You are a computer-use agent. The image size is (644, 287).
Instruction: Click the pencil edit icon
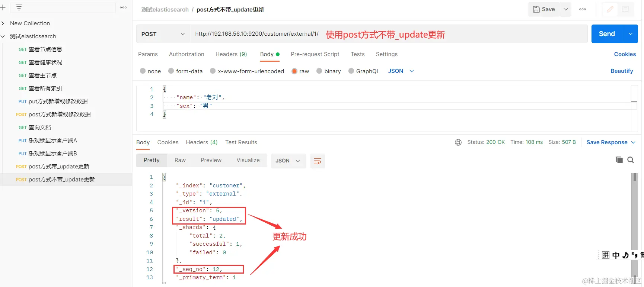(610, 9)
